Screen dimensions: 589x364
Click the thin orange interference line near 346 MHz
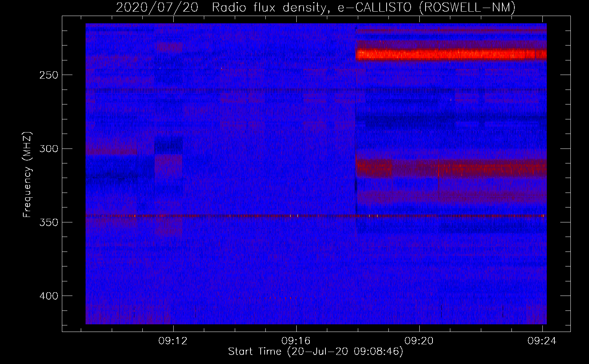click(x=316, y=216)
